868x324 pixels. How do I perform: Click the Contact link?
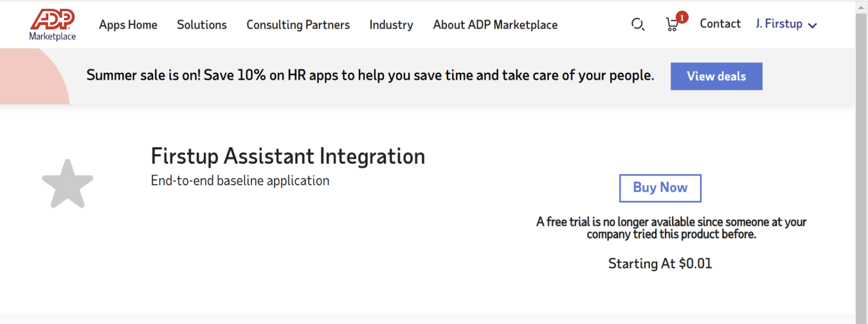720,24
